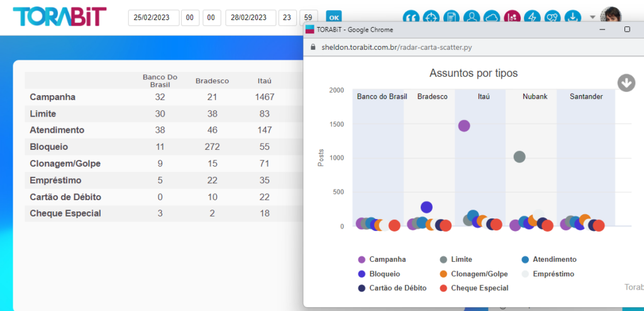Click the lock icon in popup address bar
This screenshot has height=311, width=644.
coord(313,47)
